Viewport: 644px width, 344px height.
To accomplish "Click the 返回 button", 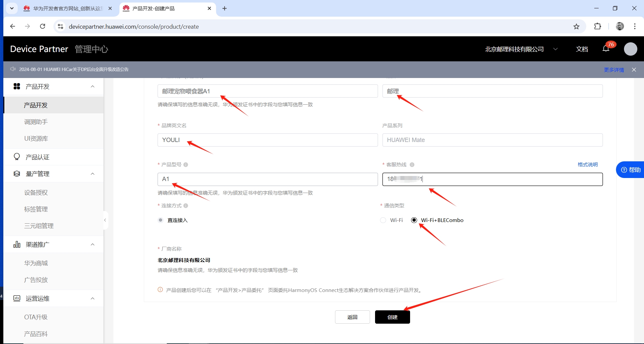I will point(352,317).
